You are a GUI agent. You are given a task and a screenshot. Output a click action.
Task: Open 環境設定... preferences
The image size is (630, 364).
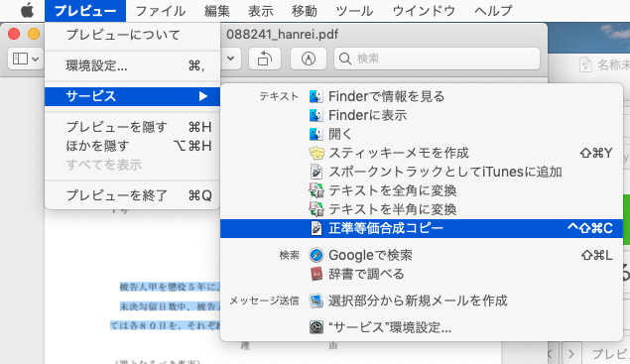tap(132, 65)
